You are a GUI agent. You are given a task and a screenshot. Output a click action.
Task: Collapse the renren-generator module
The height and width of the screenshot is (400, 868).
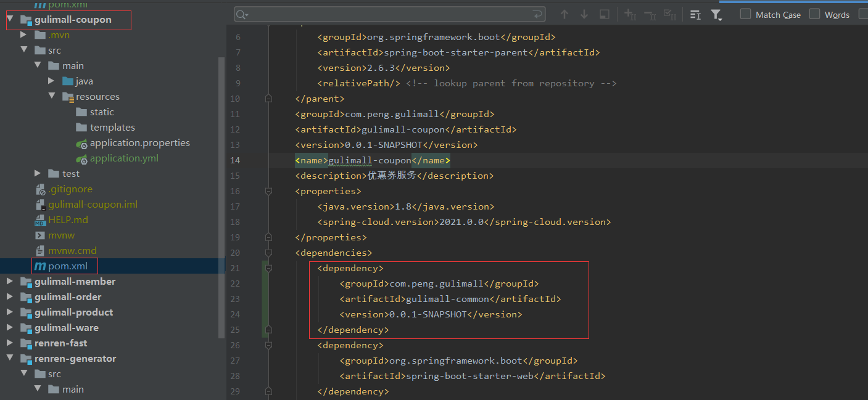(10, 359)
